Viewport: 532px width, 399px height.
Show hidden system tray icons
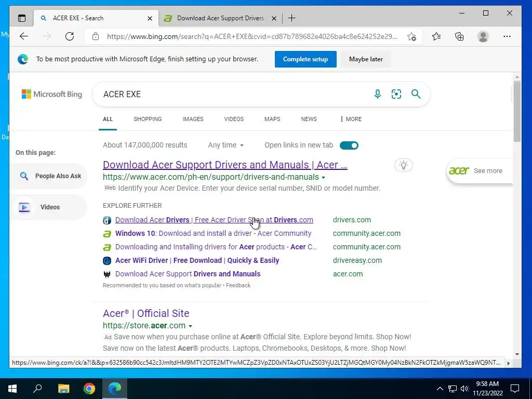[x=440, y=389]
